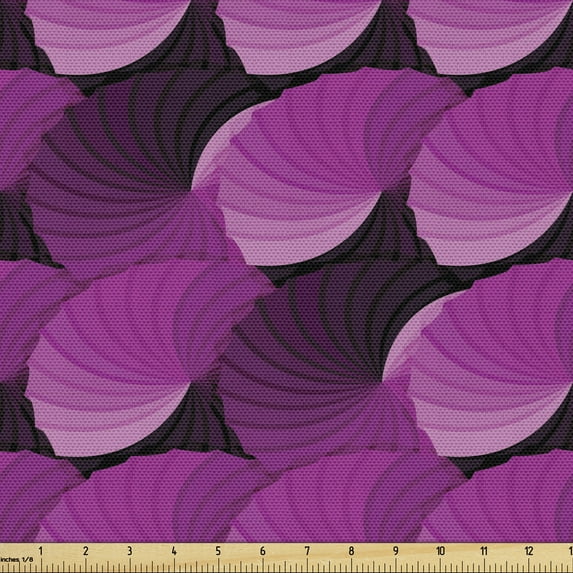Click the ruler number 12
This screenshot has height=573, width=573.
point(529,551)
